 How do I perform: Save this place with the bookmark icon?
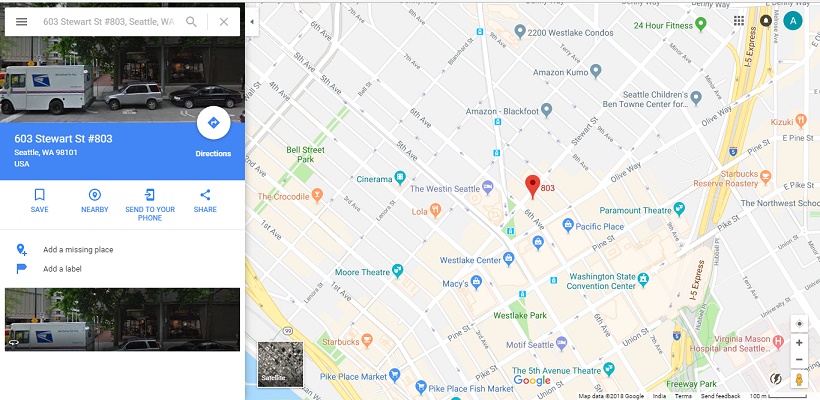(39, 195)
